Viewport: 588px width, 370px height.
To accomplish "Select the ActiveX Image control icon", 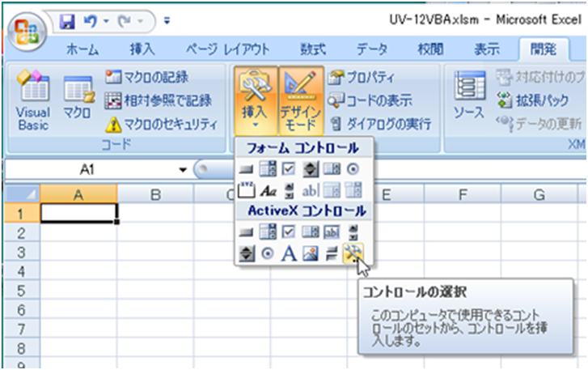I will click(x=310, y=253).
